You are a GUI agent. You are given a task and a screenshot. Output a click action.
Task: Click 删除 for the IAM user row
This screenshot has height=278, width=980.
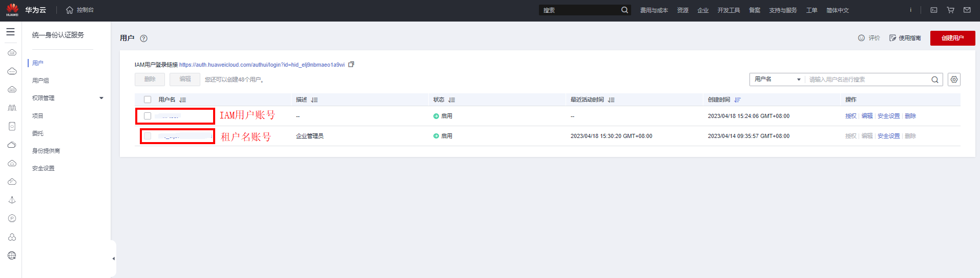click(910, 116)
